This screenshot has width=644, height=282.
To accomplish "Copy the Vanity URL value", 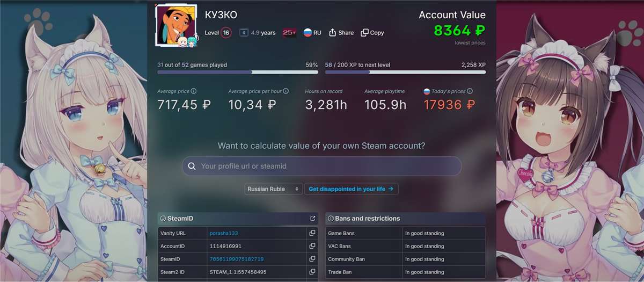I will coord(312,233).
